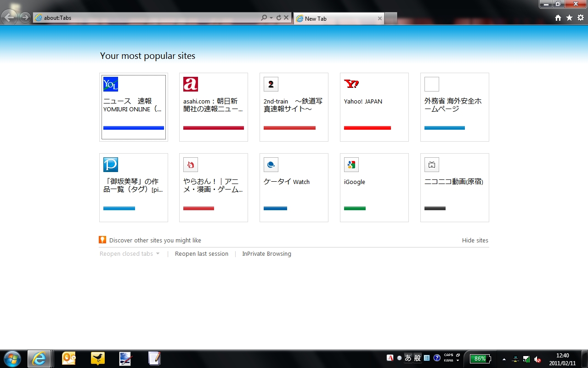
Task: Open the language bar options arrow
Action: coord(458,361)
